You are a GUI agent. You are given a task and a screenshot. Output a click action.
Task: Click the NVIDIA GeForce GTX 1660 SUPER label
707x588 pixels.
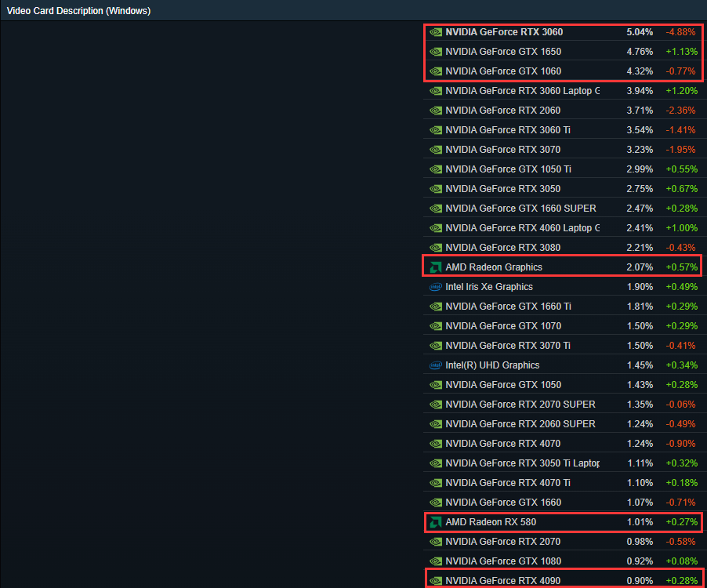point(520,209)
